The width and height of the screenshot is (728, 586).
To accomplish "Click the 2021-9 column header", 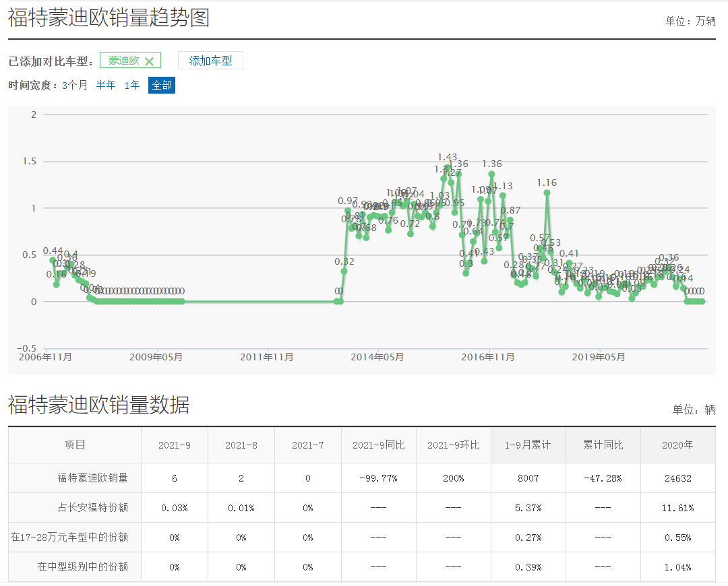I will tap(175, 445).
